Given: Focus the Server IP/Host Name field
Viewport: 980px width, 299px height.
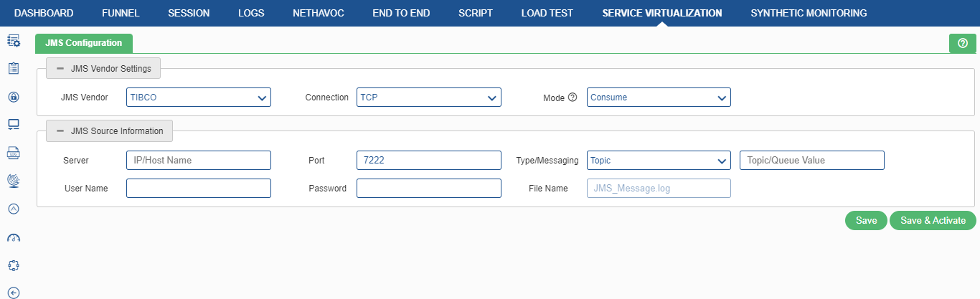Looking at the screenshot, I should coord(199,161).
